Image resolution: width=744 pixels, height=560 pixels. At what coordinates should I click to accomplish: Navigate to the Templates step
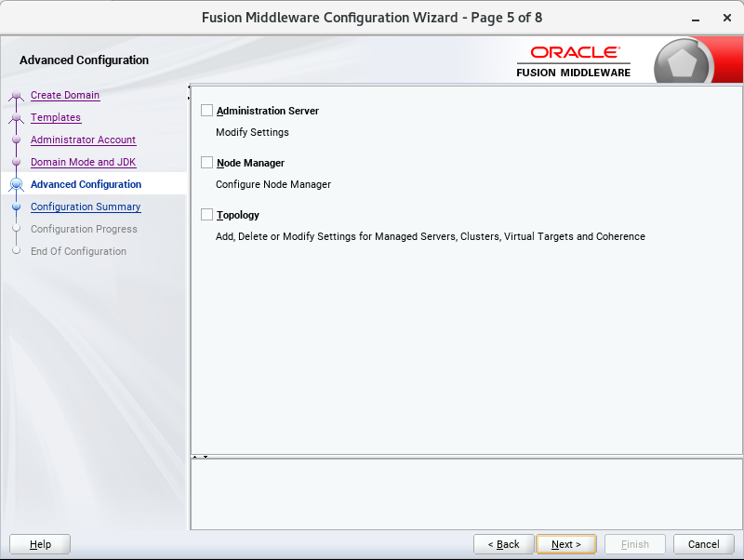56,117
